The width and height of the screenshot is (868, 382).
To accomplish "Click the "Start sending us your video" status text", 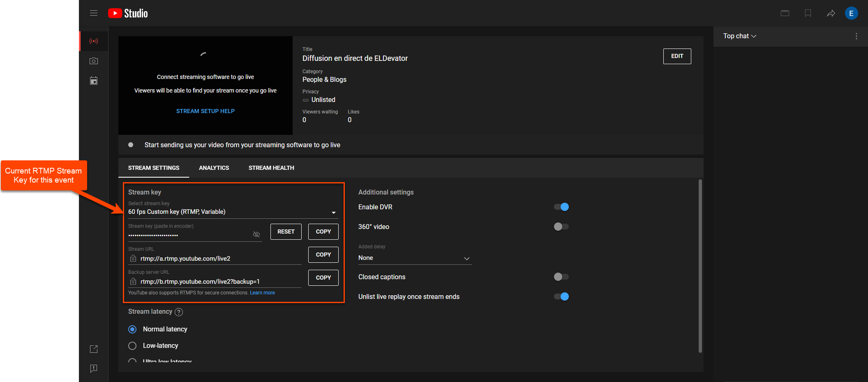I will coord(242,145).
